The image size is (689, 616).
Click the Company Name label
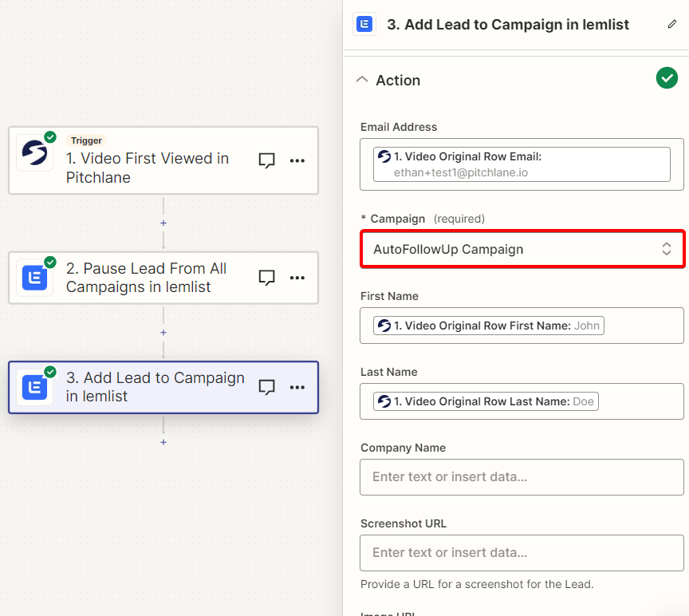coord(403,448)
